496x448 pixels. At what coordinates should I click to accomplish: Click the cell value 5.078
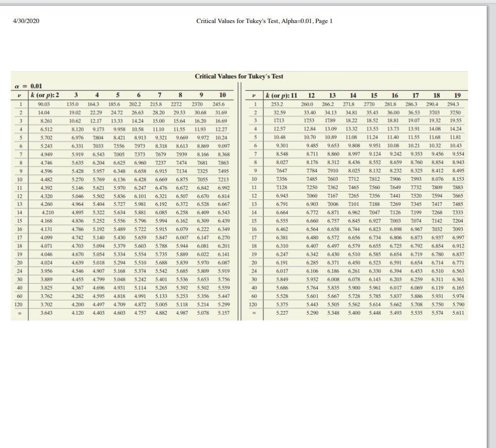tap(203, 313)
